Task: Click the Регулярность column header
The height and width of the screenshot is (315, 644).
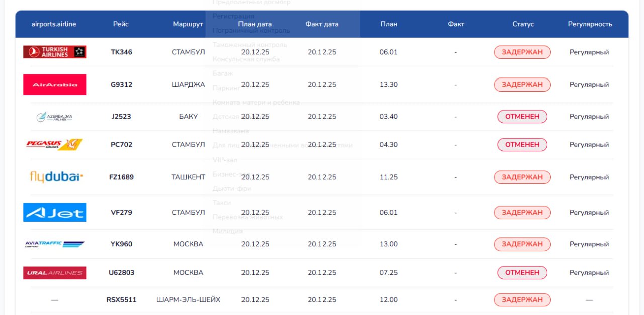Action: [x=590, y=24]
